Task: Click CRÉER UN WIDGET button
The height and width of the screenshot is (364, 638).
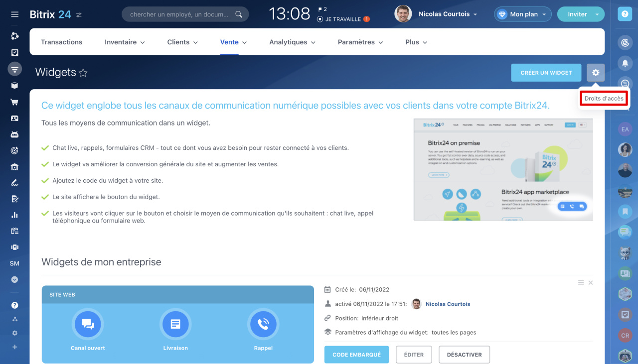Action: [546, 73]
